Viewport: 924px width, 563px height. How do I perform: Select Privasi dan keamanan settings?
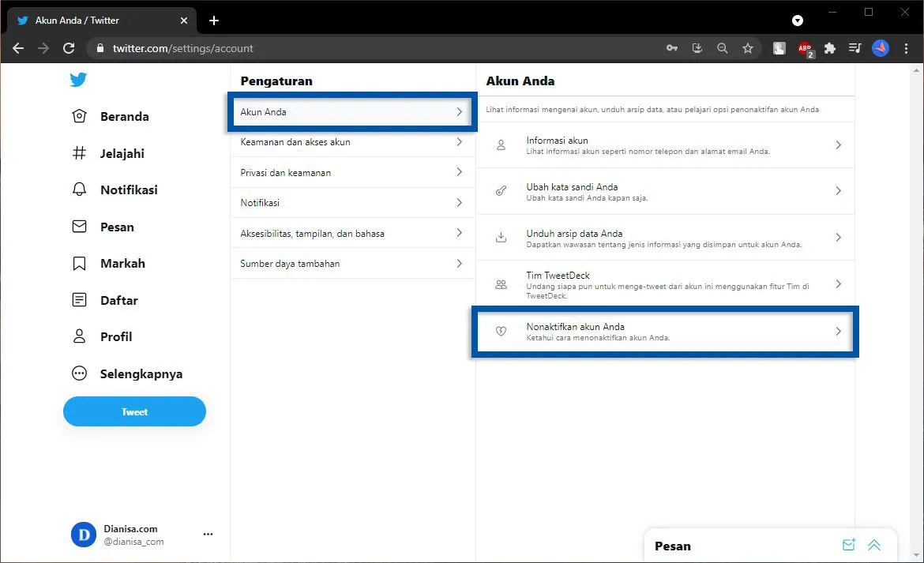[351, 172]
